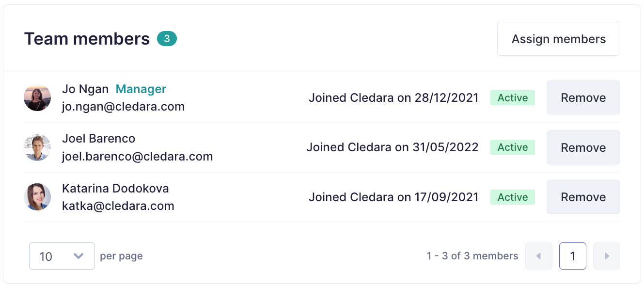644x288 pixels.
Task: Remove Joel Barenco from the team
Action: coord(583,147)
